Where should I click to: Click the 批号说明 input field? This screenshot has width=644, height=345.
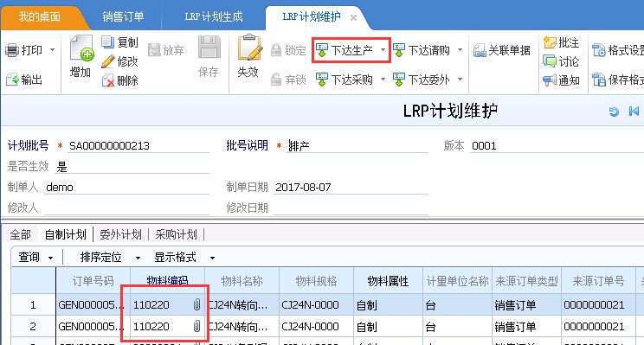pyautogui.click(x=357, y=146)
